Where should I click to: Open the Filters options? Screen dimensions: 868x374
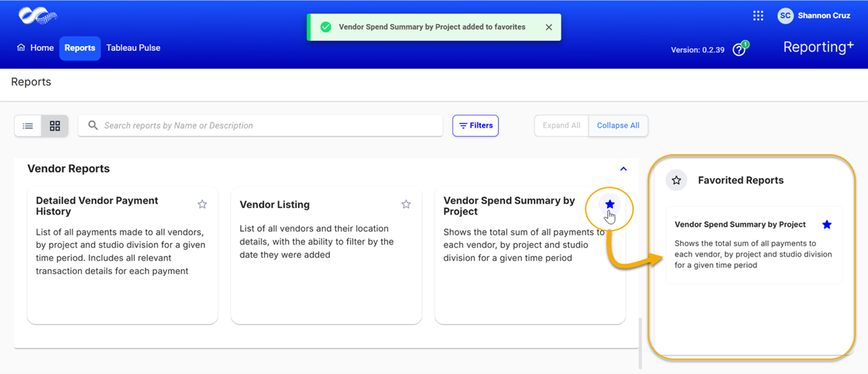point(475,126)
